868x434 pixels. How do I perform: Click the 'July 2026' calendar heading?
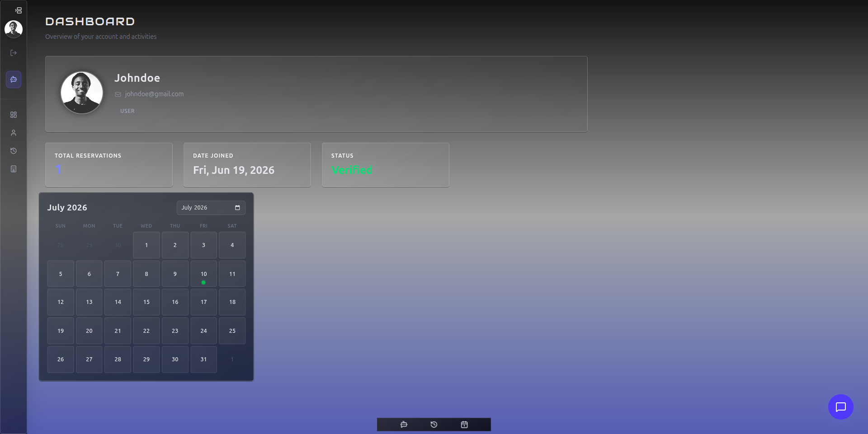coord(67,208)
